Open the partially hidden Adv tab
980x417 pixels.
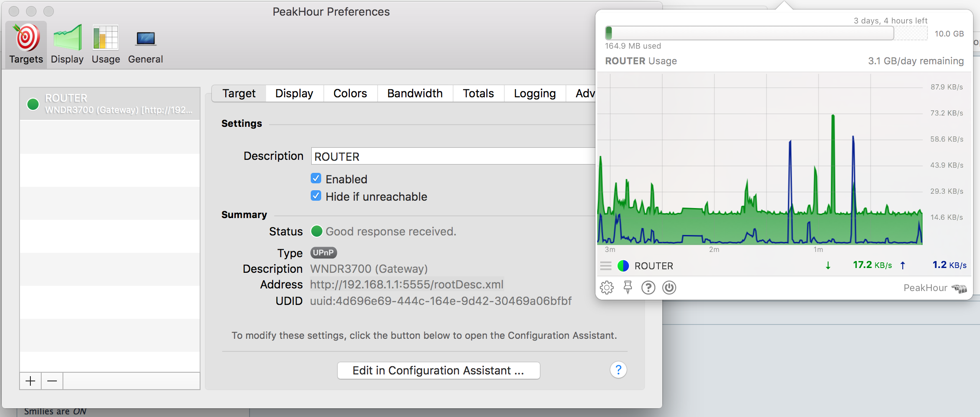(582, 93)
